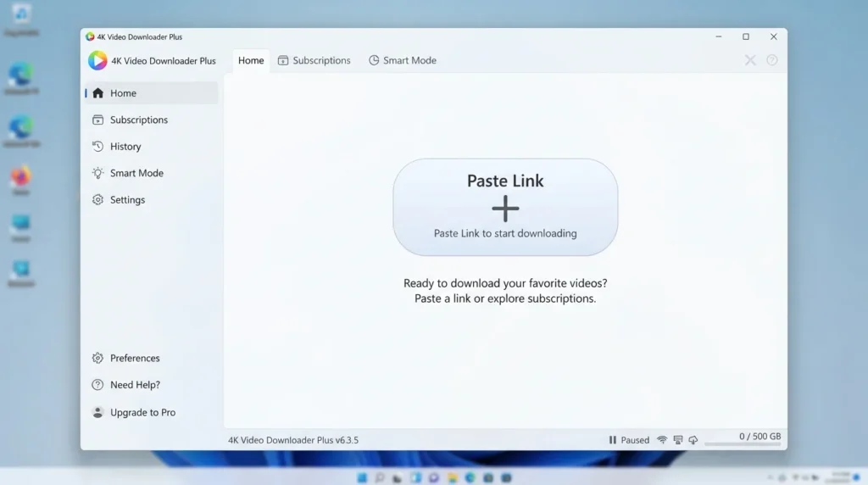
Task: Click the monitor icon in status bar
Action: pyautogui.click(x=678, y=440)
